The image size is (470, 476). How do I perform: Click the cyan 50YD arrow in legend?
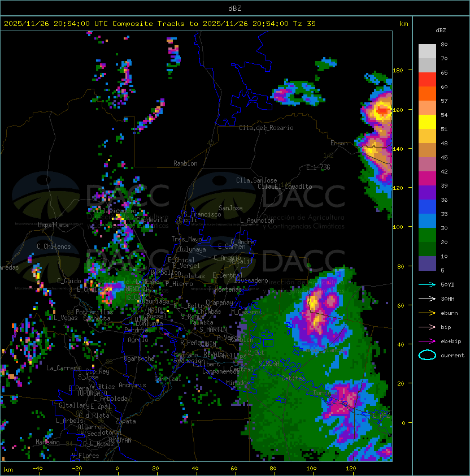(x=427, y=285)
